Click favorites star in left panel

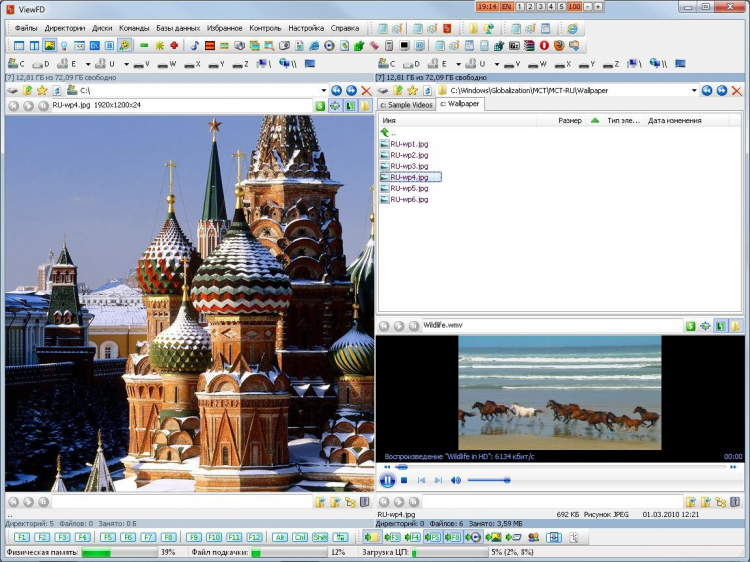coord(42,90)
